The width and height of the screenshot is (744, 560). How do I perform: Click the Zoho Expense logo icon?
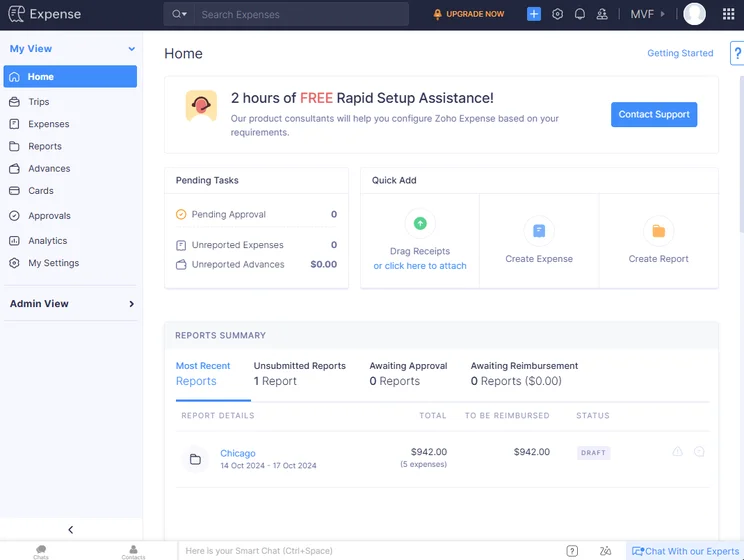point(17,14)
